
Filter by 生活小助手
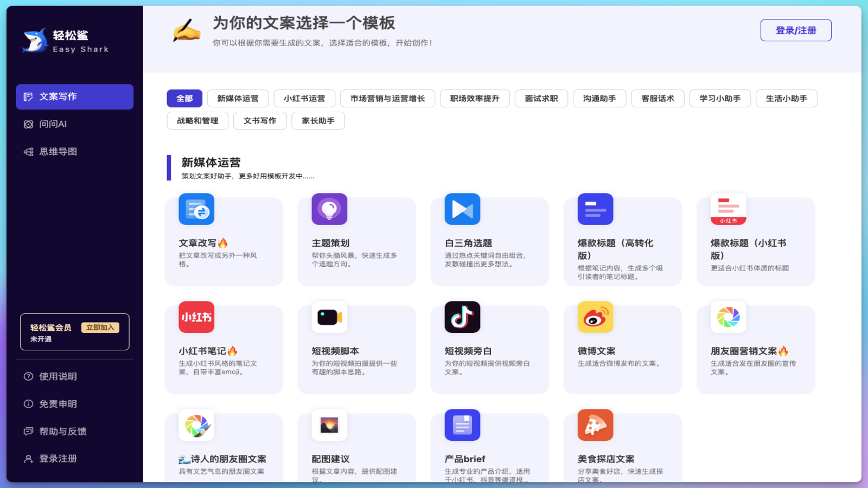pyautogui.click(x=787, y=98)
